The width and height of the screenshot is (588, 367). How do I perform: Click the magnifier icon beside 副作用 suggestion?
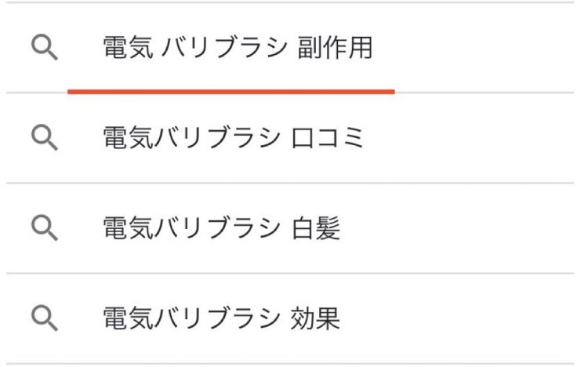click(x=45, y=48)
